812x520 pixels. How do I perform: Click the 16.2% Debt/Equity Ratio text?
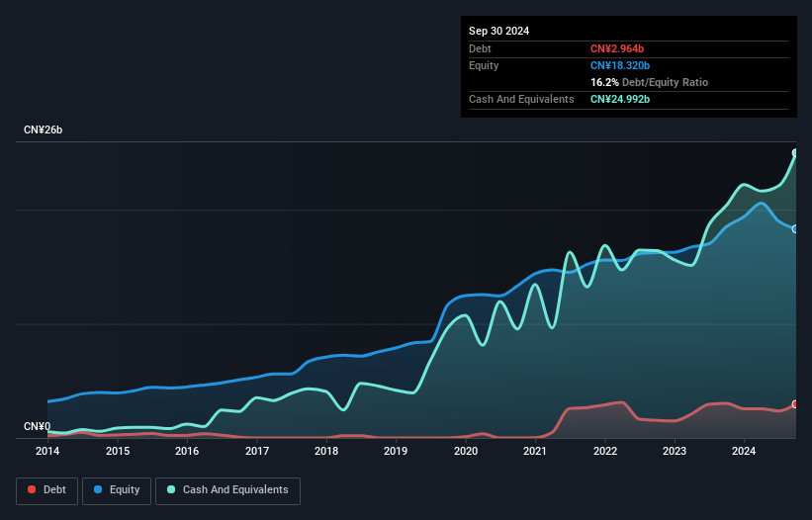[x=649, y=82]
